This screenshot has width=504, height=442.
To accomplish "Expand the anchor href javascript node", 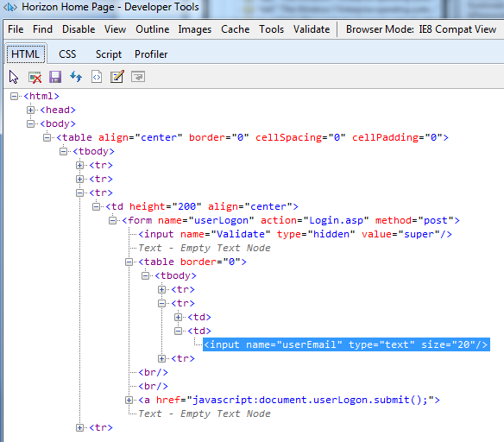I will pyautogui.click(x=129, y=400).
